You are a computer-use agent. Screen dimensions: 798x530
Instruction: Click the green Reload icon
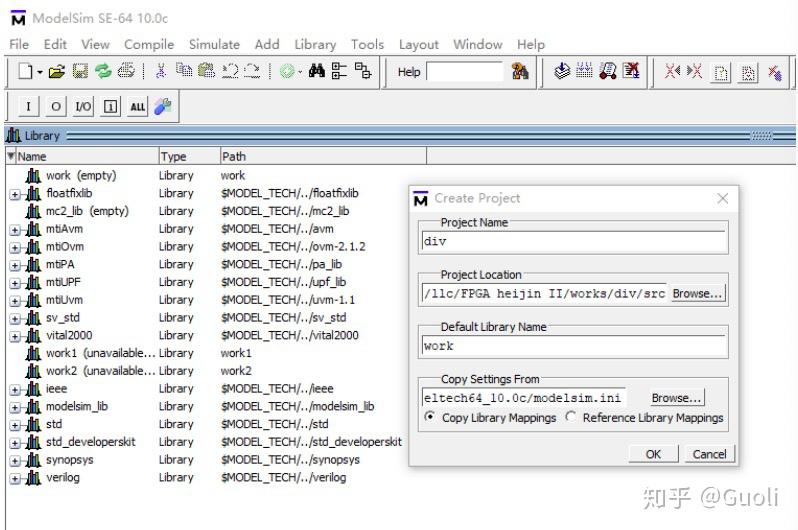(x=103, y=71)
